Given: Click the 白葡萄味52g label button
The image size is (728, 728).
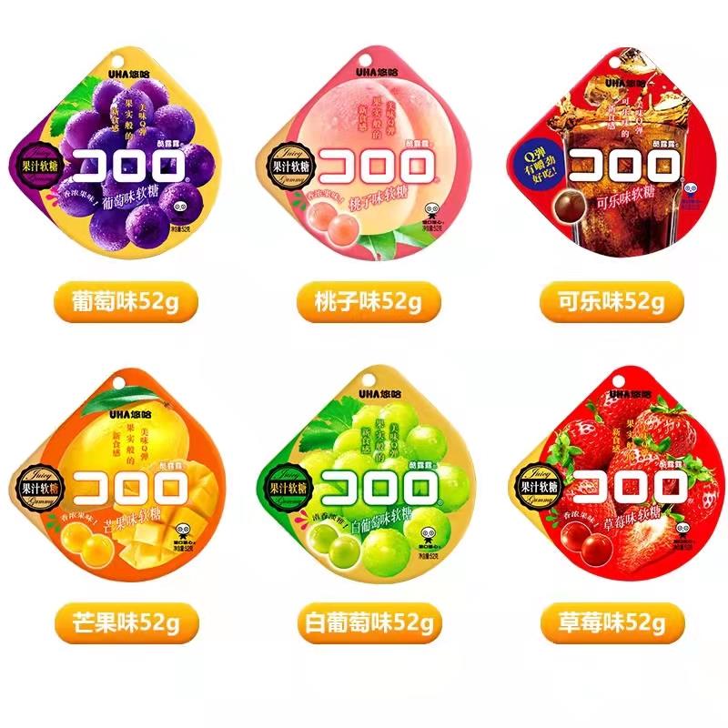Looking at the screenshot, I should (369, 623).
